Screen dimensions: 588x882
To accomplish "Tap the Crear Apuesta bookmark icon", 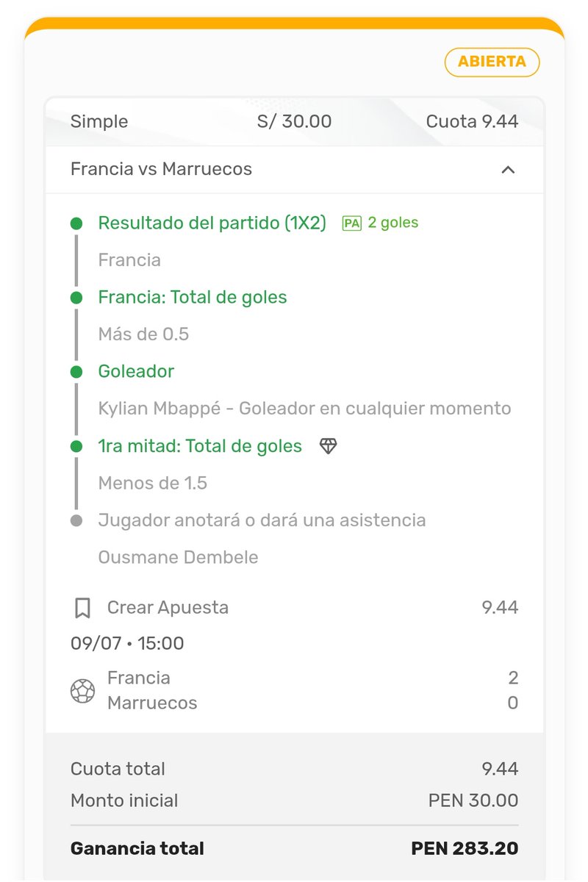I will pyautogui.click(x=82, y=608).
